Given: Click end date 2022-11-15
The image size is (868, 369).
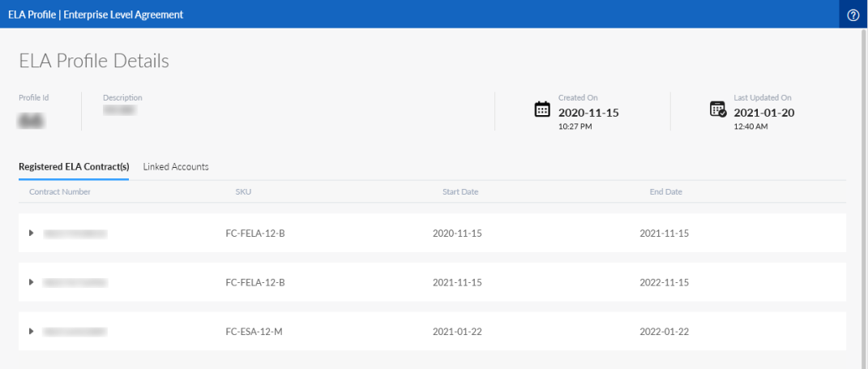Looking at the screenshot, I should point(665,282).
